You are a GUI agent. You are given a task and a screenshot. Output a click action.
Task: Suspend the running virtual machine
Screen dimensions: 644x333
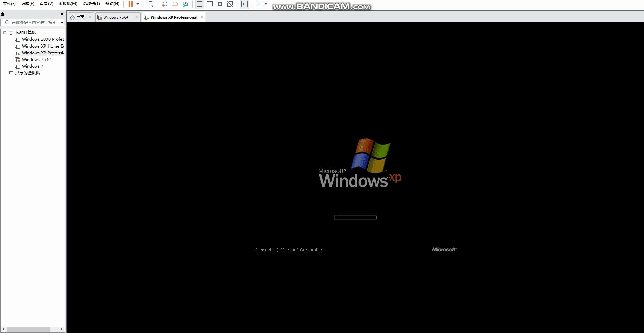pos(131,4)
